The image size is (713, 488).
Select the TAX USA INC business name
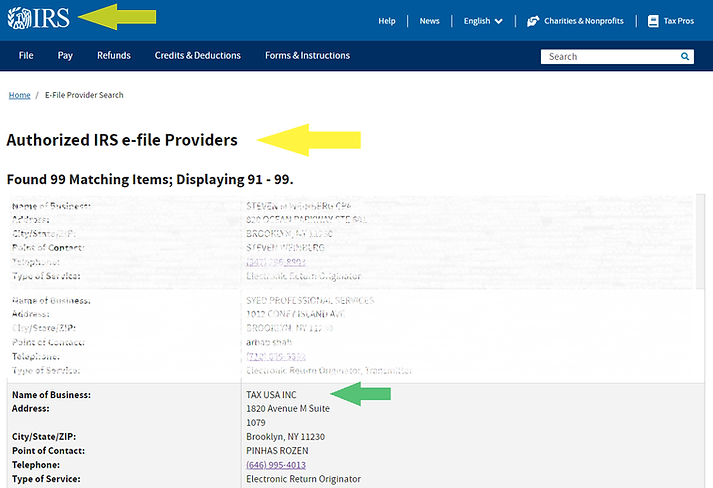271,395
